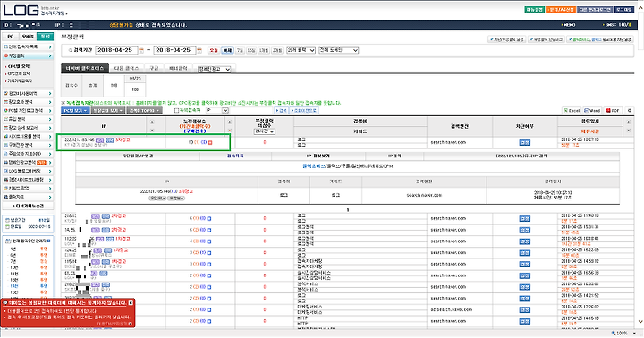This screenshot has height=338, width=644.
Task: Click the CPC별 요약 submenu item
Action: tap(19, 66)
